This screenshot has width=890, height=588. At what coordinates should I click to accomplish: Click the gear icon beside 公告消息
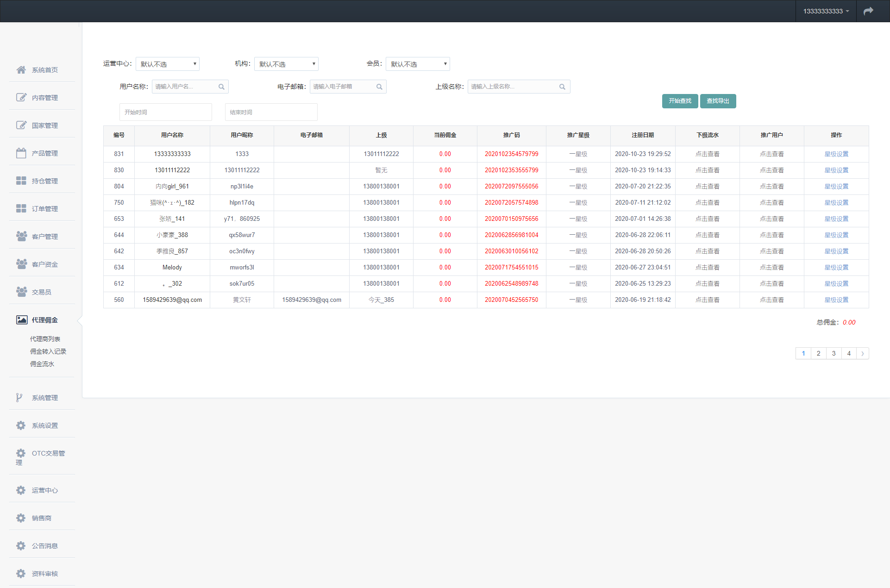(21, 545)
